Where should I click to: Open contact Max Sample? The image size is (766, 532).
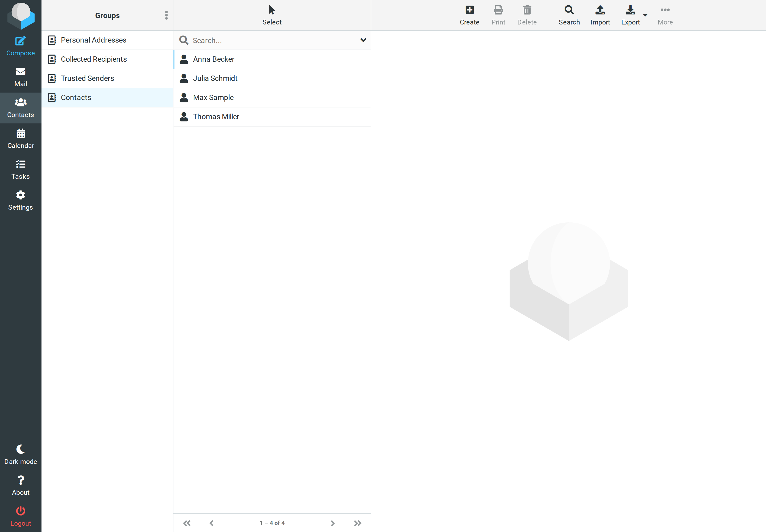point(272,97)
